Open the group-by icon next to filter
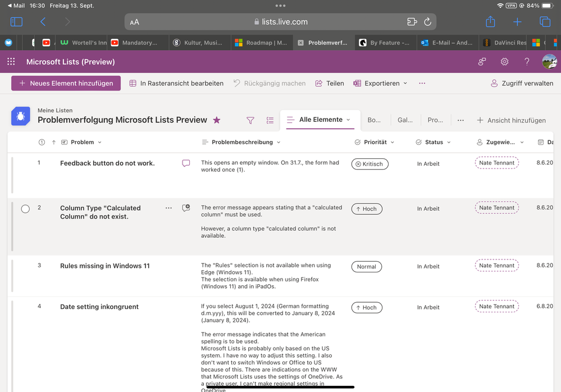 [270, 121]
